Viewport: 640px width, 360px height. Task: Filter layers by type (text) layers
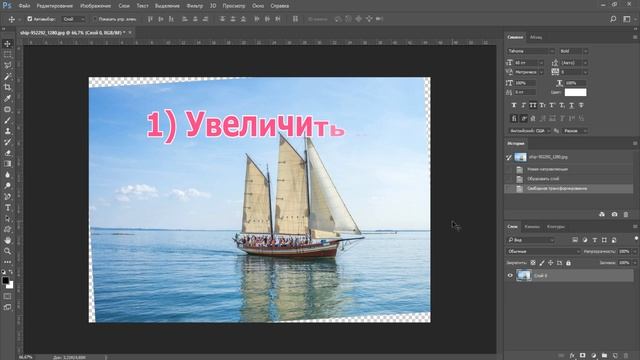click(594, 240)
